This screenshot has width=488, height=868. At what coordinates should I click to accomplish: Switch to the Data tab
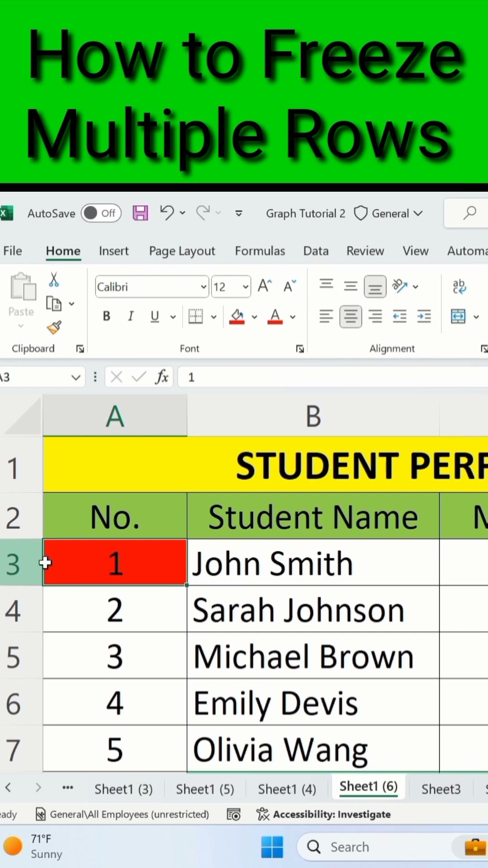click(x=316, y=251)
